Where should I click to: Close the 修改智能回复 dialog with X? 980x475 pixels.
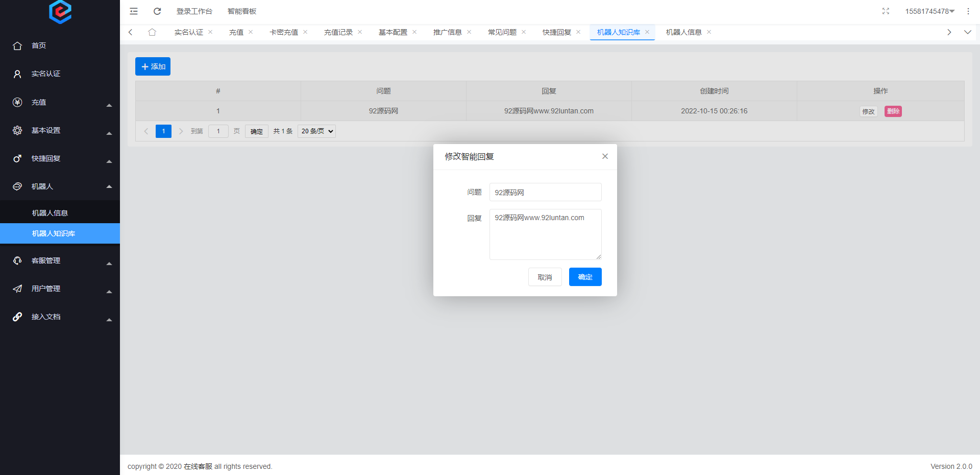click(x=605, y=156)
